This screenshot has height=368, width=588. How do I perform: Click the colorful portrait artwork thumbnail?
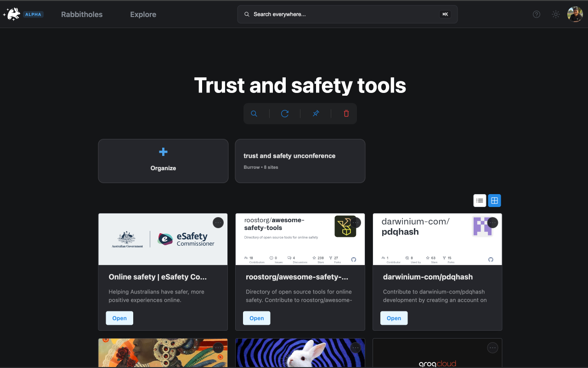click(163, 353)
